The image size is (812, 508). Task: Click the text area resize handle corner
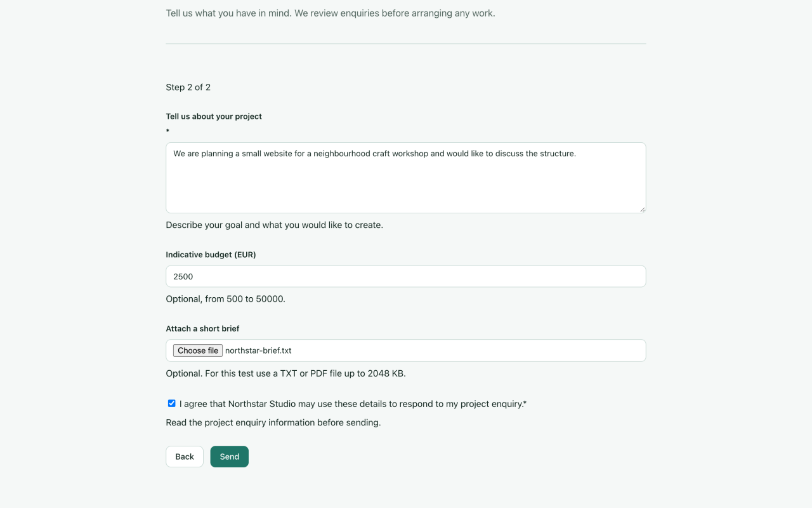point(642,209)
